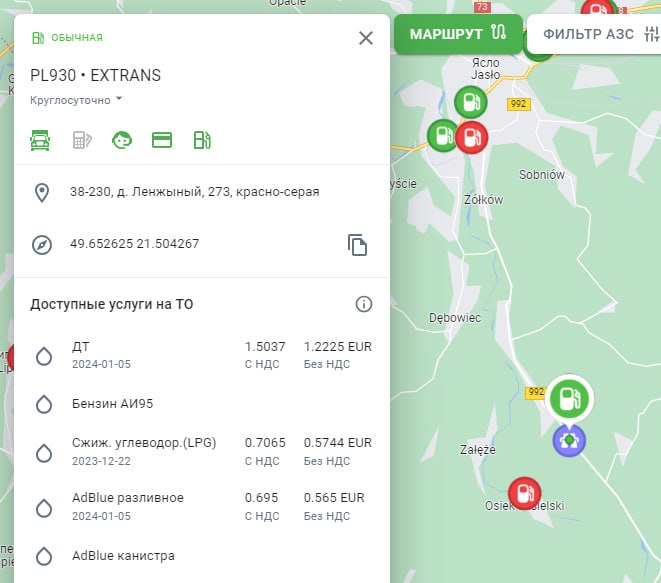Click the green attendant face icon

[x=122, y=140]
